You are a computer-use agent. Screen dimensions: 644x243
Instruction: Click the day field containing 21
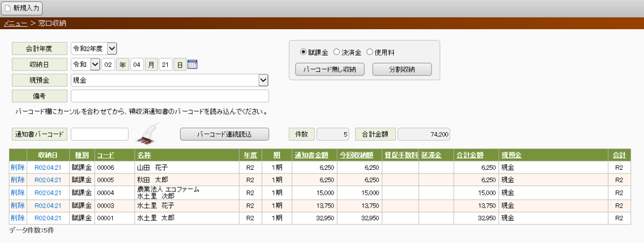pos(165,64)
